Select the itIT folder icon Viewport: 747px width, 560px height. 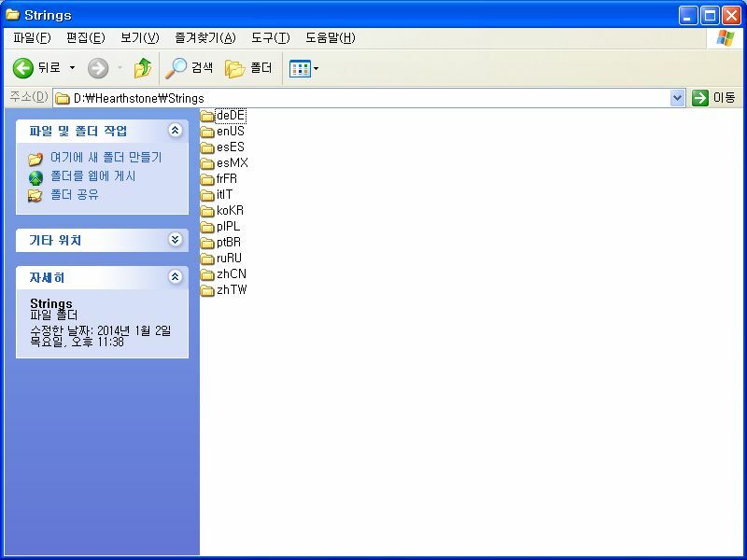[x=207, y=195]
